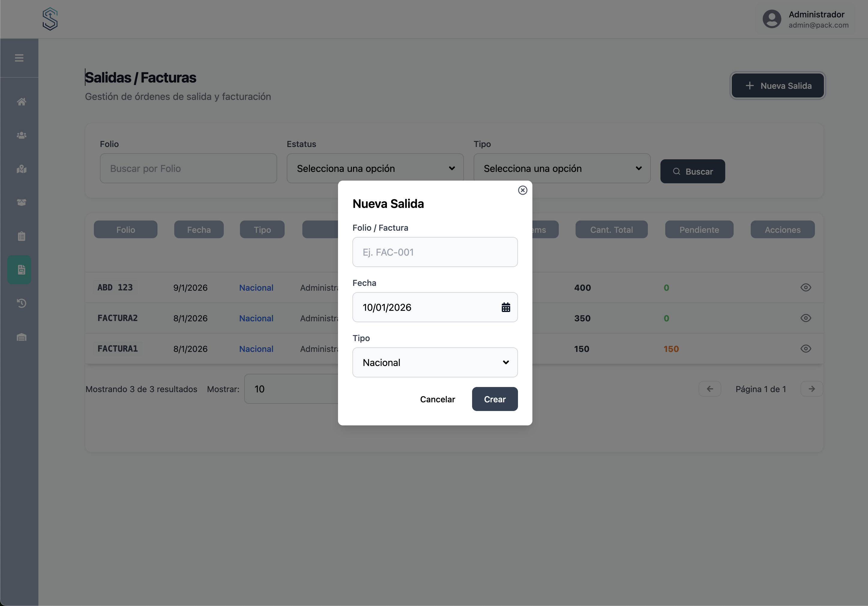The height and width of the screenshot is (606, 868).
Task: View details of the FACTURA1 row
Action: 805,349
